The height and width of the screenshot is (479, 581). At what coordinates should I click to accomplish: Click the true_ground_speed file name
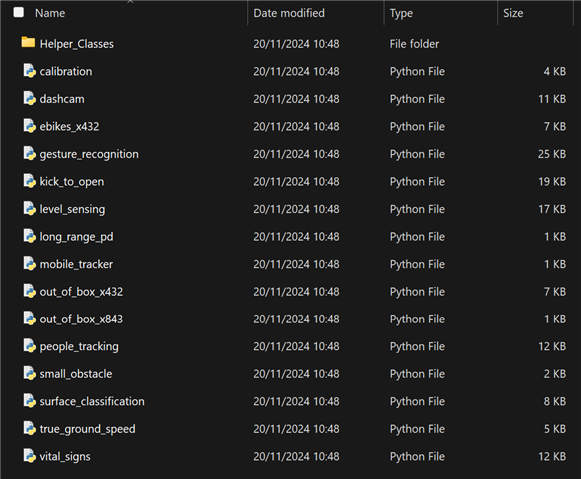tap(87, 429)
